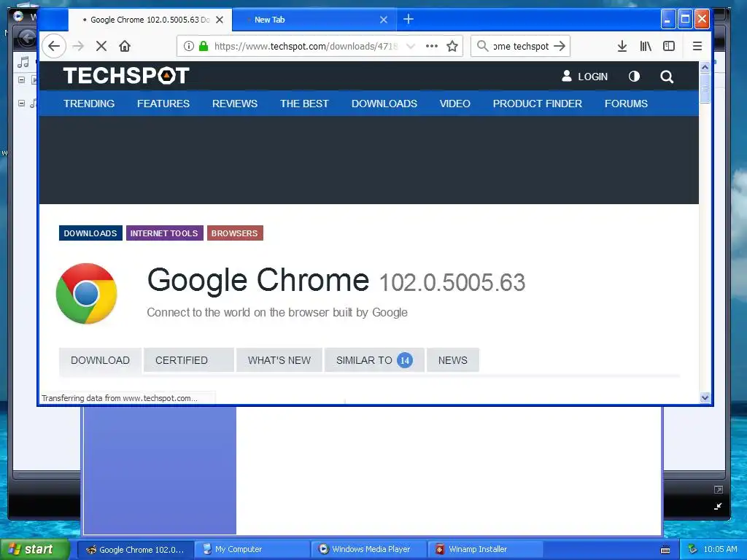The image size is (747, 560).
Task: Open FORUMS in the TechSpot nav bar
Action: click(x=626, y=104)
